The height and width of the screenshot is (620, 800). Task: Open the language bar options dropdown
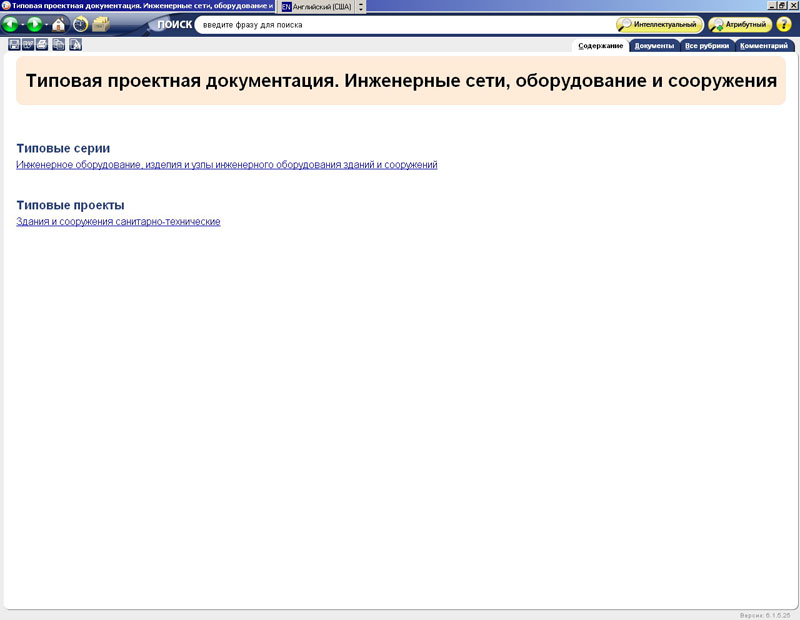point(361,6)
